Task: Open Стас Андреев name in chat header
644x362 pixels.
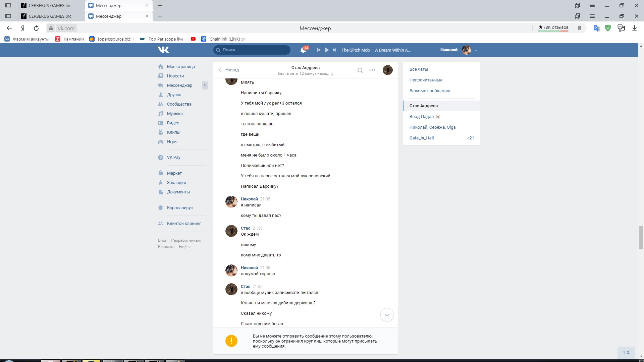Action: (x=305, y=67)
